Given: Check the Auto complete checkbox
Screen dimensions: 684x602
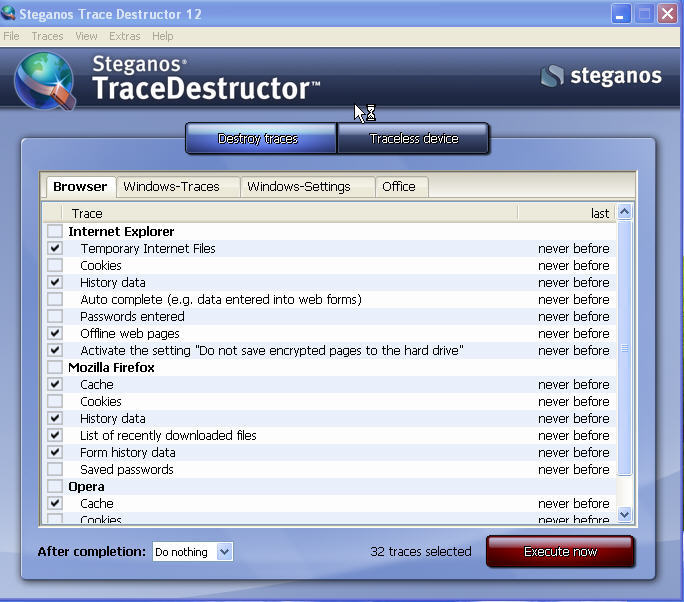Looking at the screenshot, I should point(55,299).
